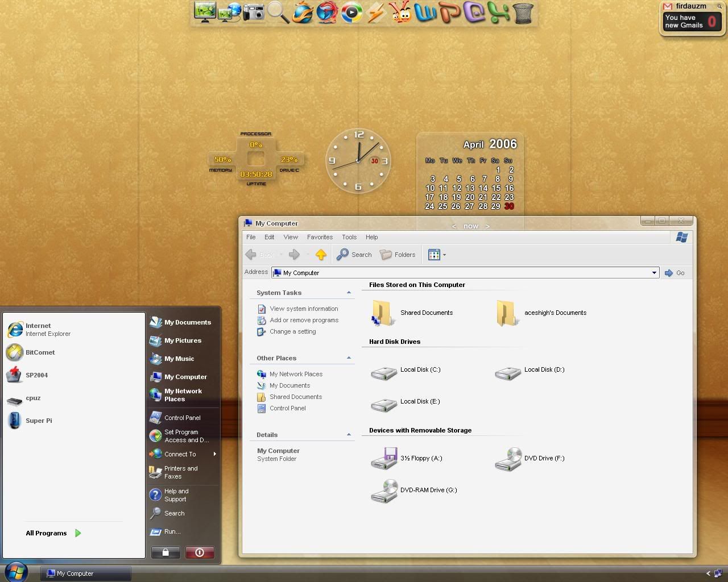The height and width of the screenshot is (582, 728).
Task: Collapse the Other Places panel
Action: click(349, 358)
